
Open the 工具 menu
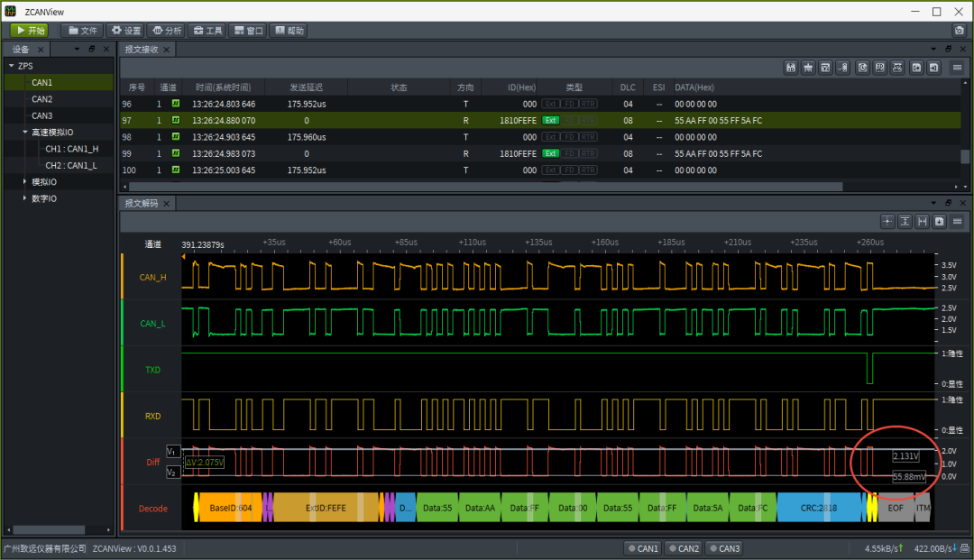click(x=207, y=31)
